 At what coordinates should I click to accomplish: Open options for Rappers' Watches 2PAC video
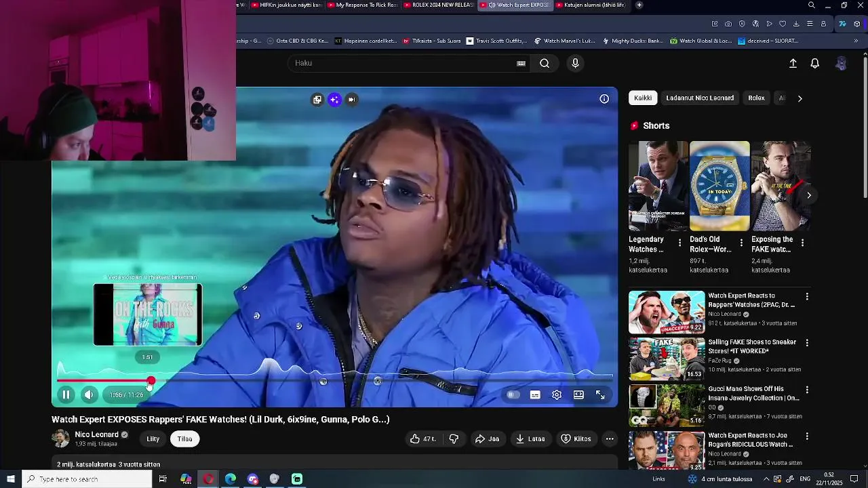click(x=807, y=297)
